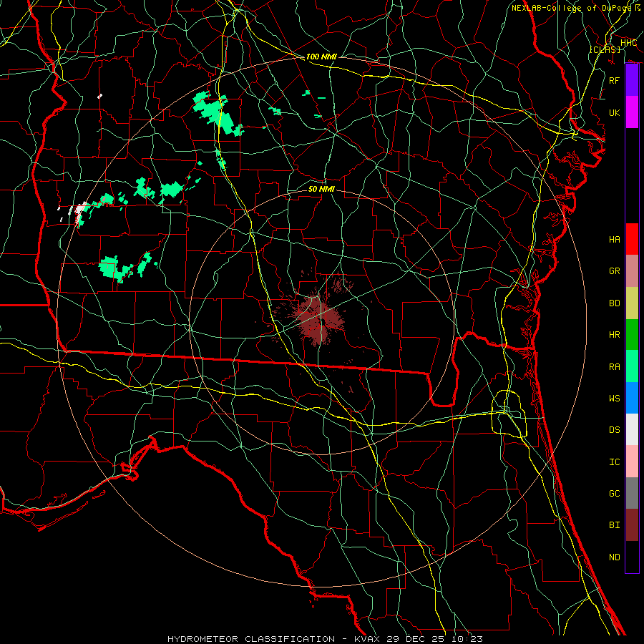Click the WS blue legend swatch

coord(632,398)
